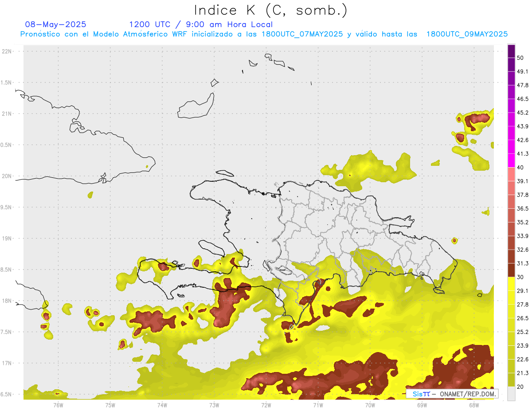Click the colorbar value '21.3'
The image size is (532, 411).
(x=523, y=373)
